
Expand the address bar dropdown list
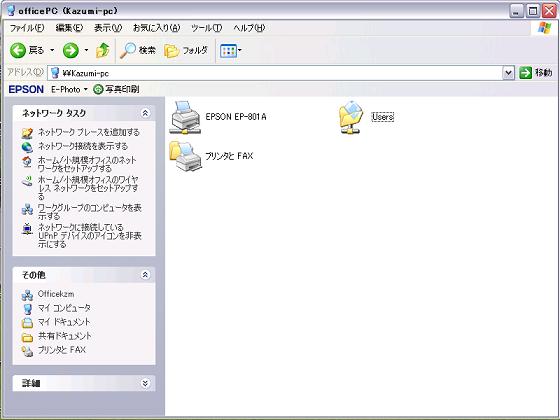pyautogui.click(x=508, y=73)
